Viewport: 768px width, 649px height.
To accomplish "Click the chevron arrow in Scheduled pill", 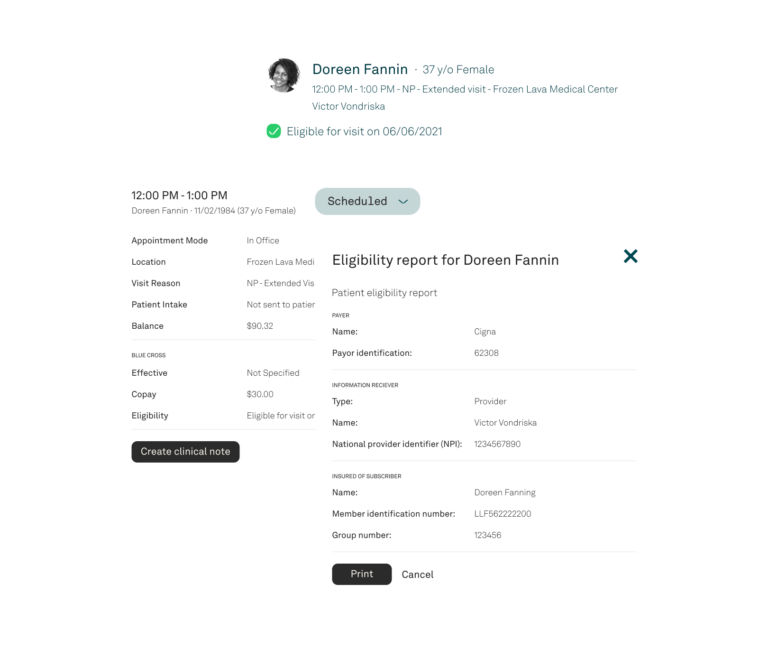I will point(403,202).
